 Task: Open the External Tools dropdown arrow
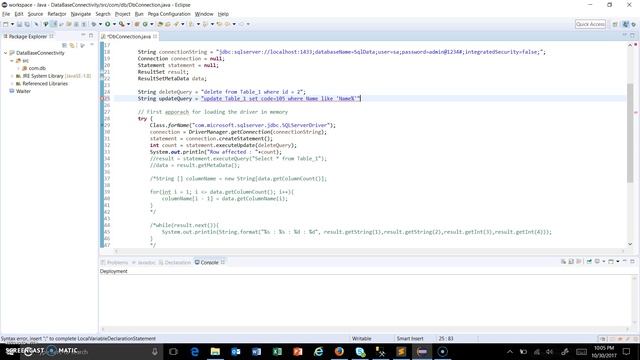(x=129, y=24)
